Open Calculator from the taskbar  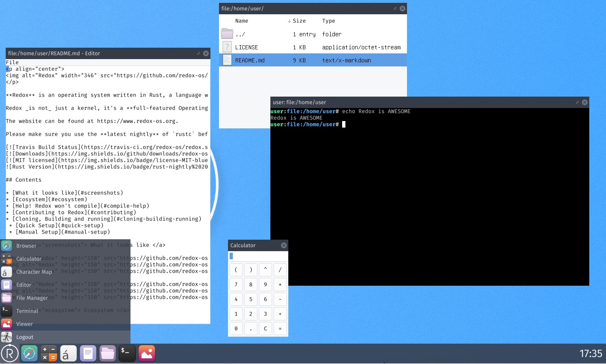(x=49, y=353)
